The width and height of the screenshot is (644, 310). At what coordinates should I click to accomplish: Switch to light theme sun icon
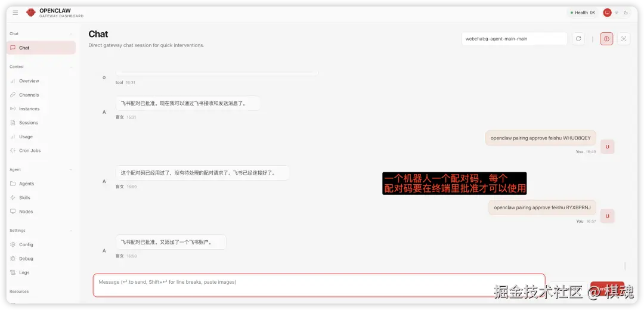[617, 13]
